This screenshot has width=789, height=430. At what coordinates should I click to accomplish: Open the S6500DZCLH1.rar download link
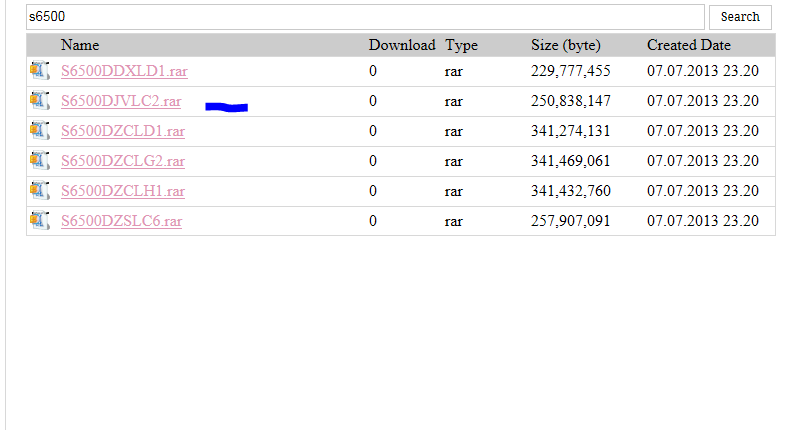pyautogui.click(x=123, y=191)
